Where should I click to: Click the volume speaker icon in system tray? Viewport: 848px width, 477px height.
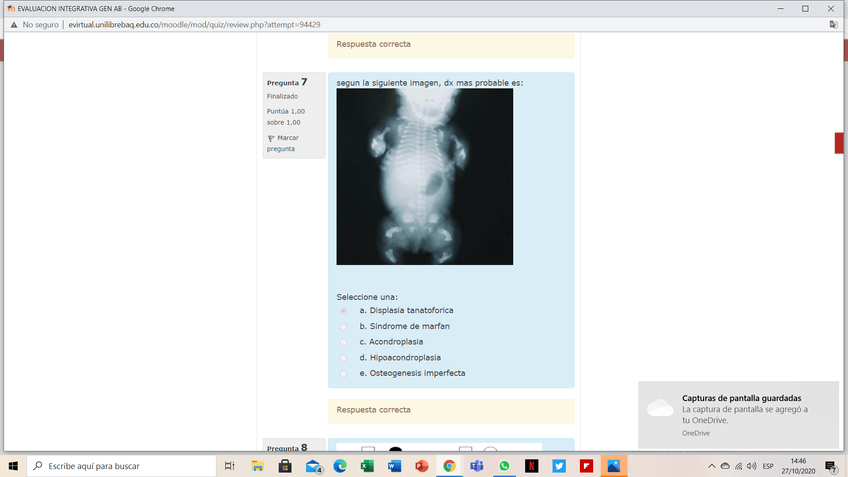[x=752, y=466]
